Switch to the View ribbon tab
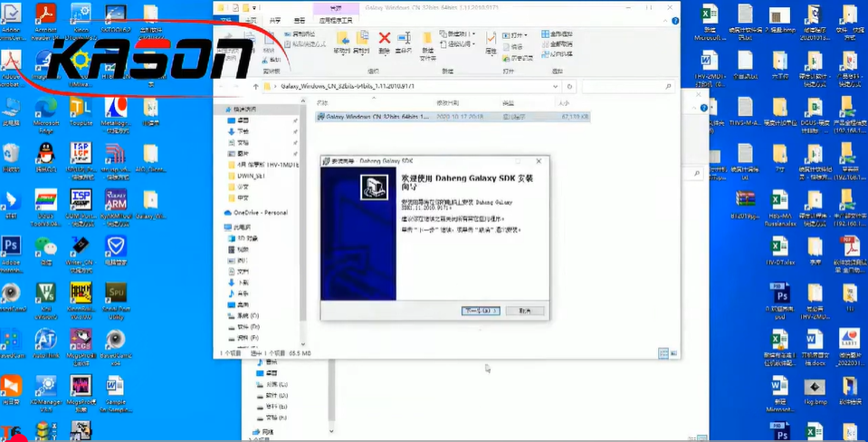 click(x=300, y=19)
